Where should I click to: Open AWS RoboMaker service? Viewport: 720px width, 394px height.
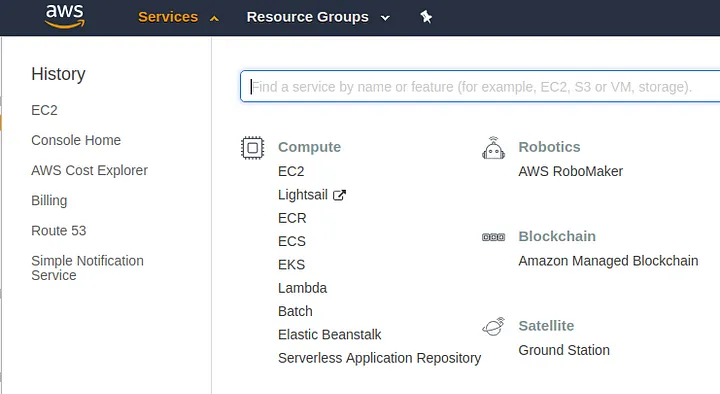570,171
